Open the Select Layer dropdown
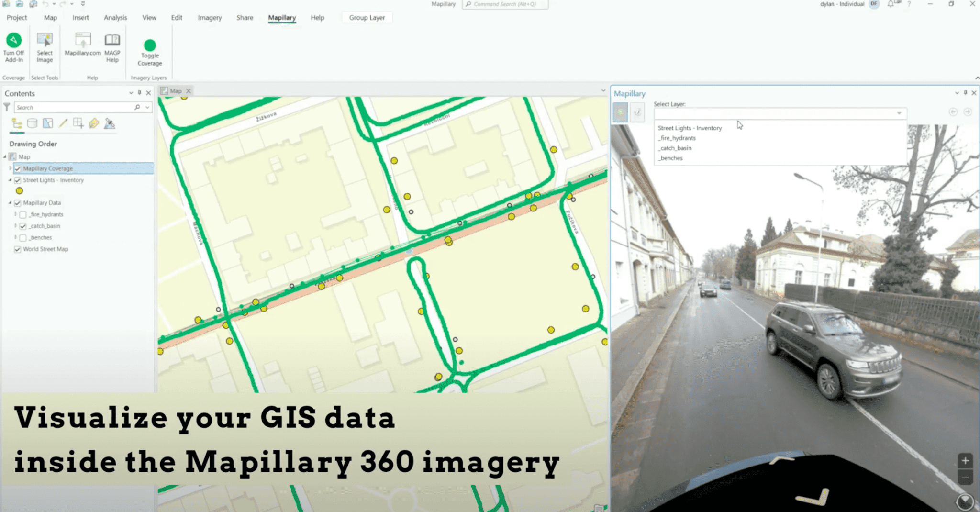The image size is (980, 512). [x=899, y=113]
